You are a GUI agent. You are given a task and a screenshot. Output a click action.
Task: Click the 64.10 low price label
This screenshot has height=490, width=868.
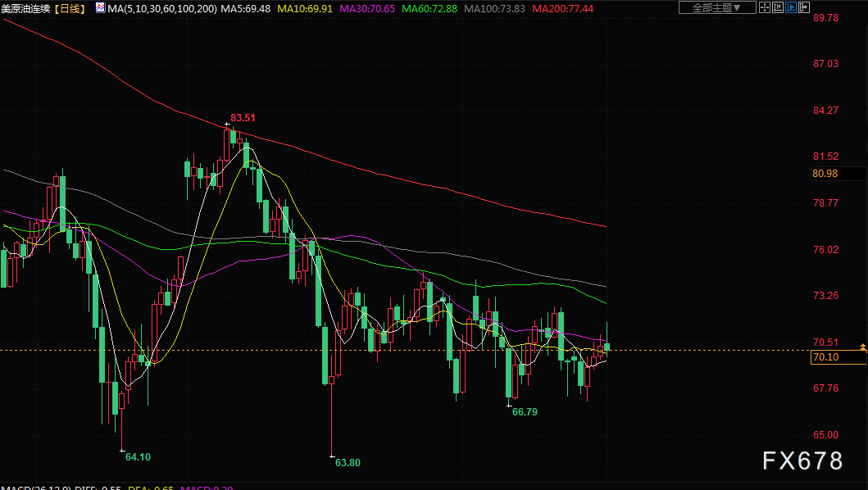tap(138, 457)
